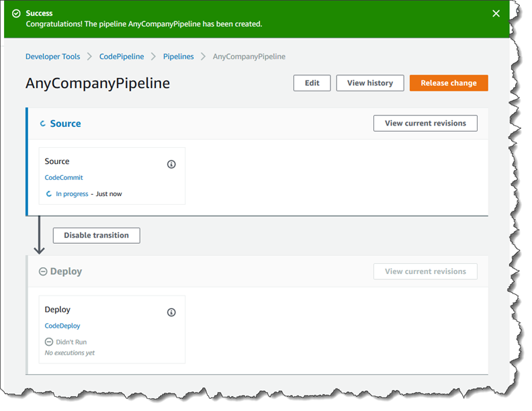Click the Success checkmark icon in banner
This screenshot has height=411, width=532.
coord(16,13)
